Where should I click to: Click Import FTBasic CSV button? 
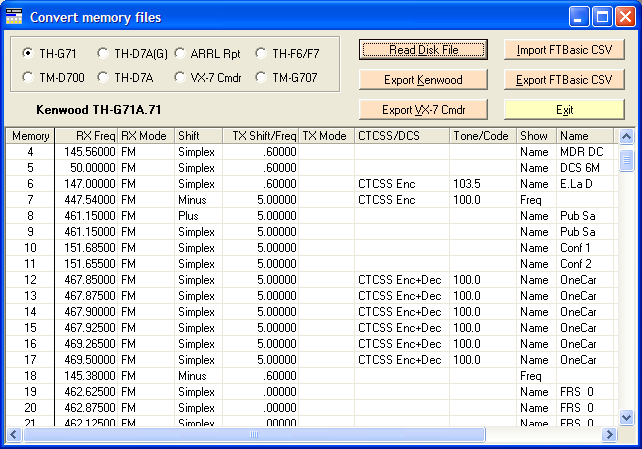(564, 50)
